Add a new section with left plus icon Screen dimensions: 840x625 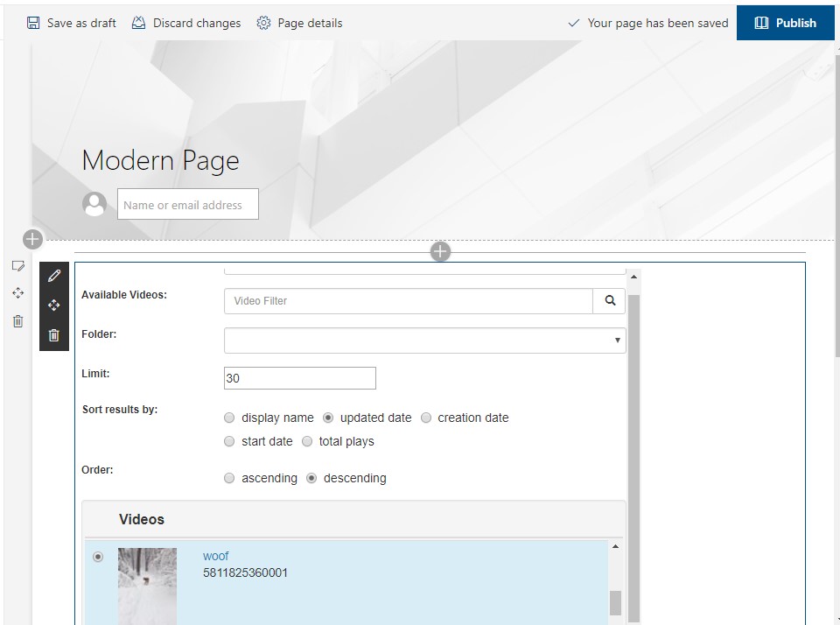click(x=32, y=239)
